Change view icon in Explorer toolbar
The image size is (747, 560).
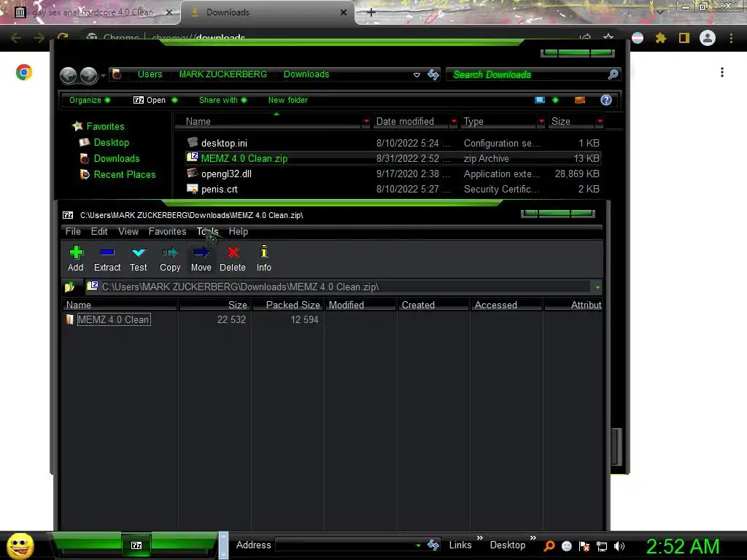[540, 100]
